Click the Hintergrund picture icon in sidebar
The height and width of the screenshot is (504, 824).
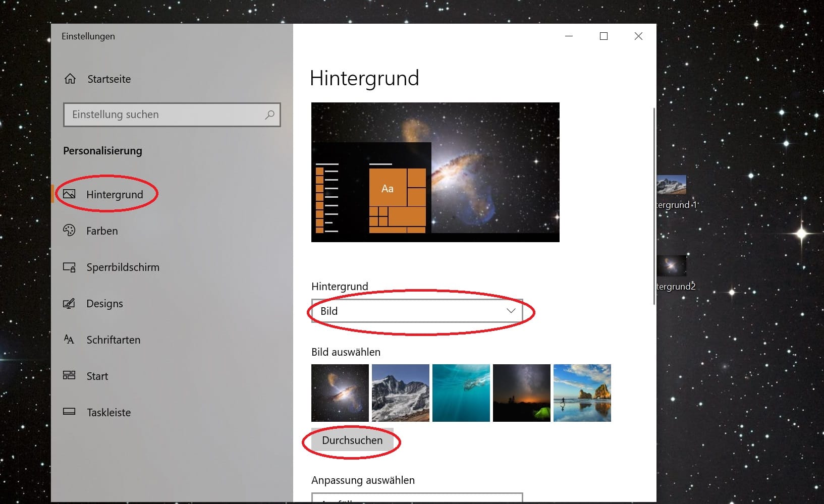69,194
